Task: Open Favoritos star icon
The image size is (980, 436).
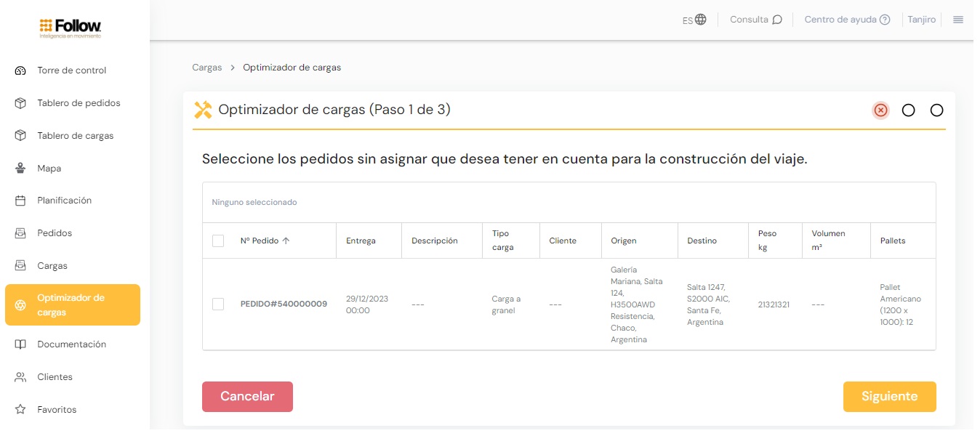Action: 20,410
